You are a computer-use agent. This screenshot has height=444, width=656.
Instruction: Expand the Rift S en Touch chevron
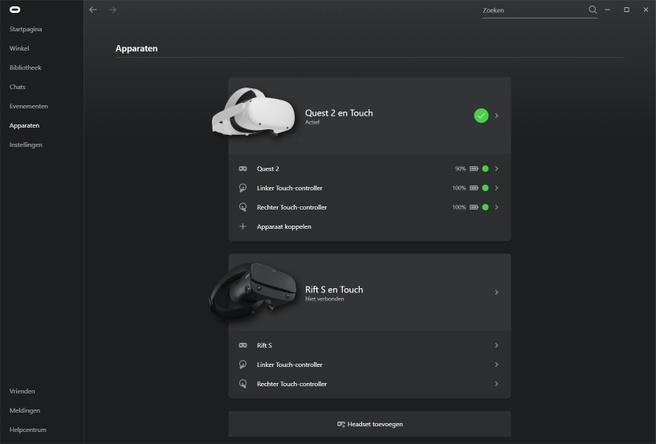(x=497, y=292)
